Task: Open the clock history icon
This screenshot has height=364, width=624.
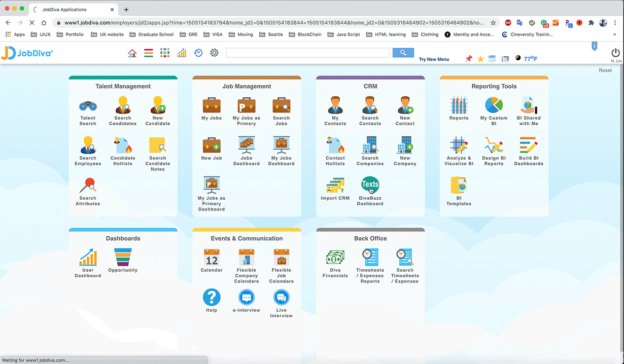Action: 198,53
